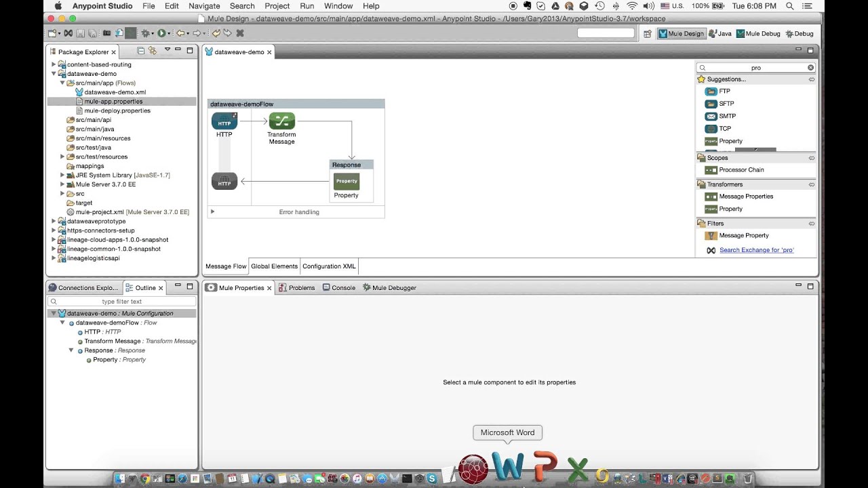Click the green Run toolbar button
The width and height of the screenshot is (868, 488).
point(161,33)
